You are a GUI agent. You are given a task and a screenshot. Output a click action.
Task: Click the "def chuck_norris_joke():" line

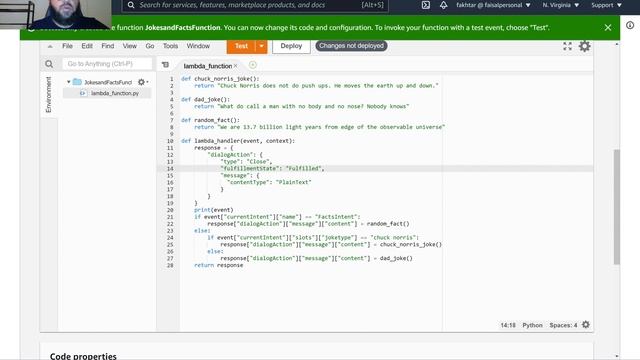click(x=220, y=79)
